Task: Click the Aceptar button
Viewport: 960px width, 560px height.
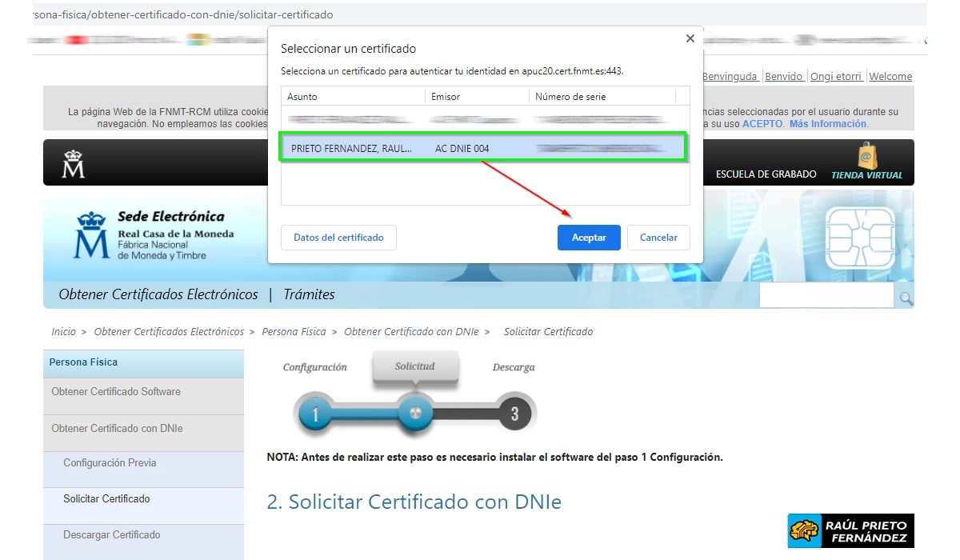Action: pyautogui.click(x=589, y=238)
